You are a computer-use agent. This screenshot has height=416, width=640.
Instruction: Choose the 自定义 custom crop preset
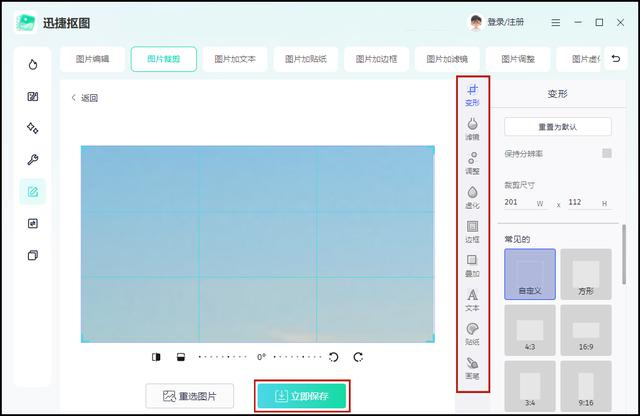[530, 274]
